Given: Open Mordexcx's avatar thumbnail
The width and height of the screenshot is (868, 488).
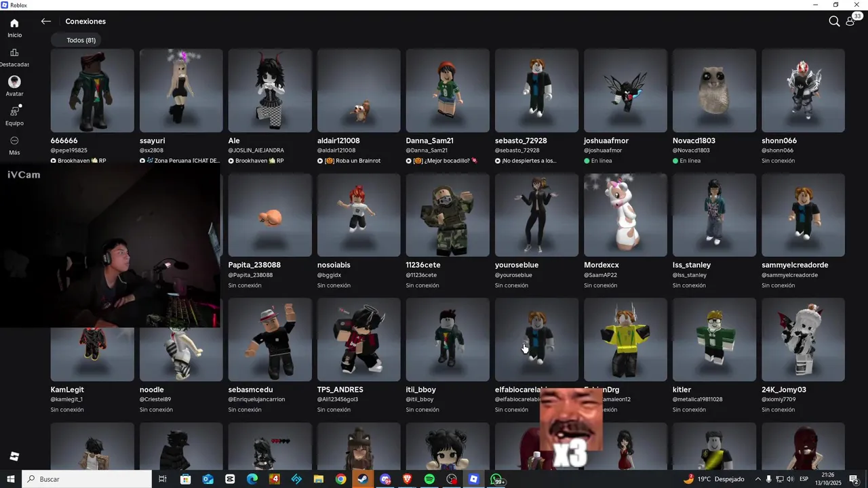Looking at the screenshot, I should pos(625,215).
